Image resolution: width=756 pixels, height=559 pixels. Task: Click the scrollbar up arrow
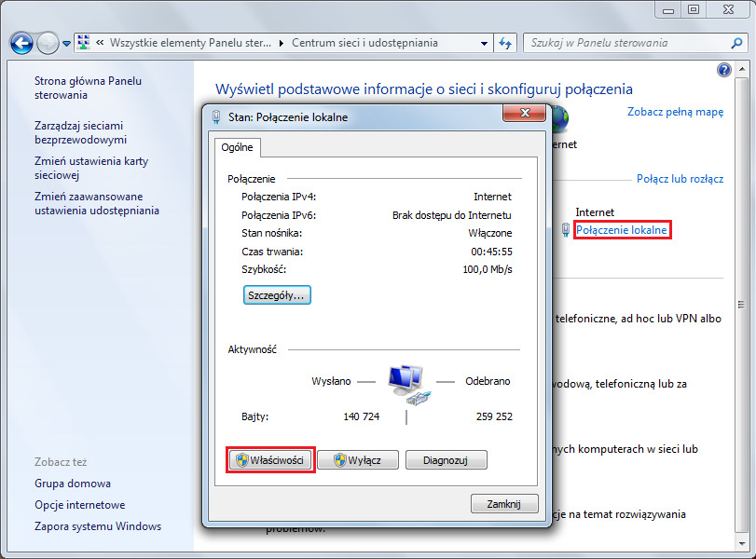pos(741,71)
